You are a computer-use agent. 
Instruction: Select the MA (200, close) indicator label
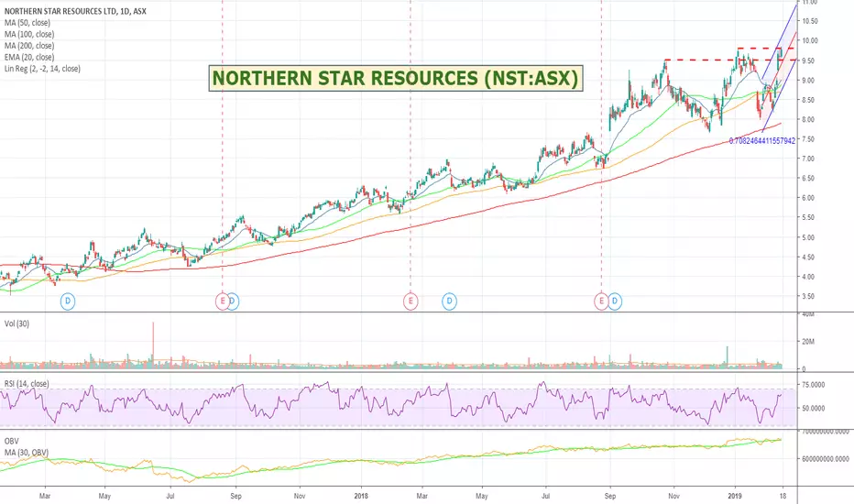(x=29, y=46)
